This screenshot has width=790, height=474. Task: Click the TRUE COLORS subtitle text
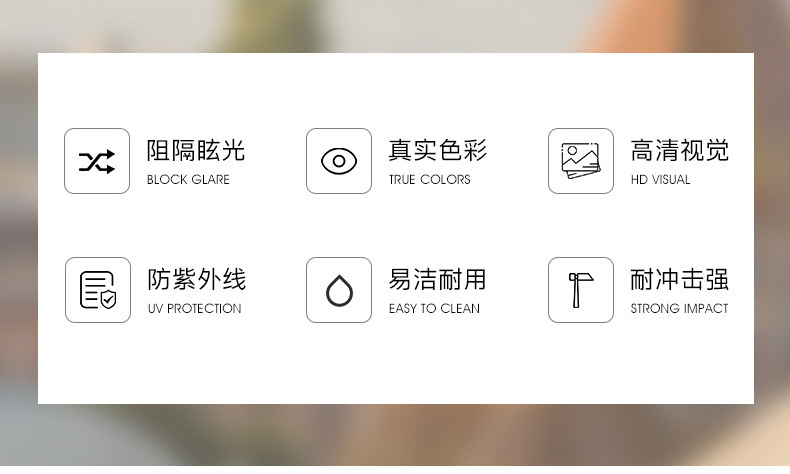(429, 180)
